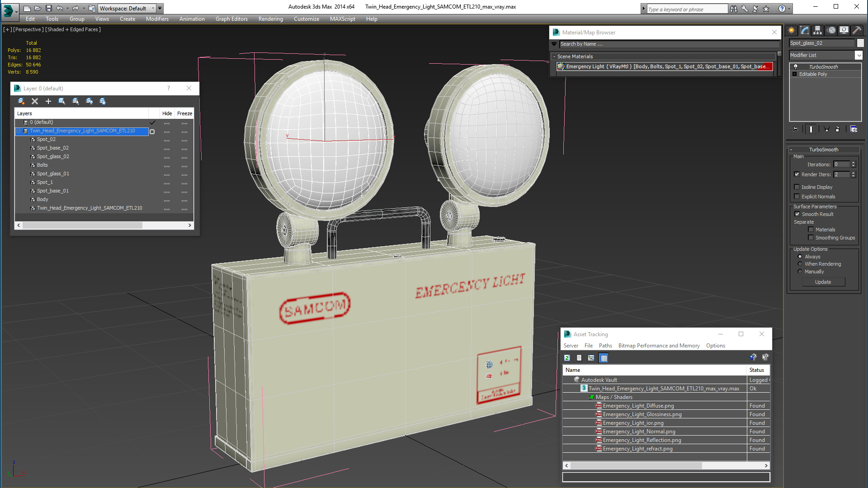Click the binoculars search icon

(x=733, y=9)
